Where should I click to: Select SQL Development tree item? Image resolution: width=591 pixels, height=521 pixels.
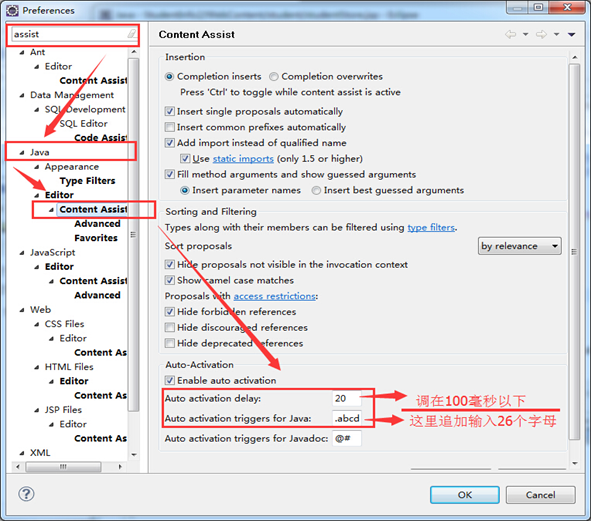pyautogui.click(x=85, y=110)
